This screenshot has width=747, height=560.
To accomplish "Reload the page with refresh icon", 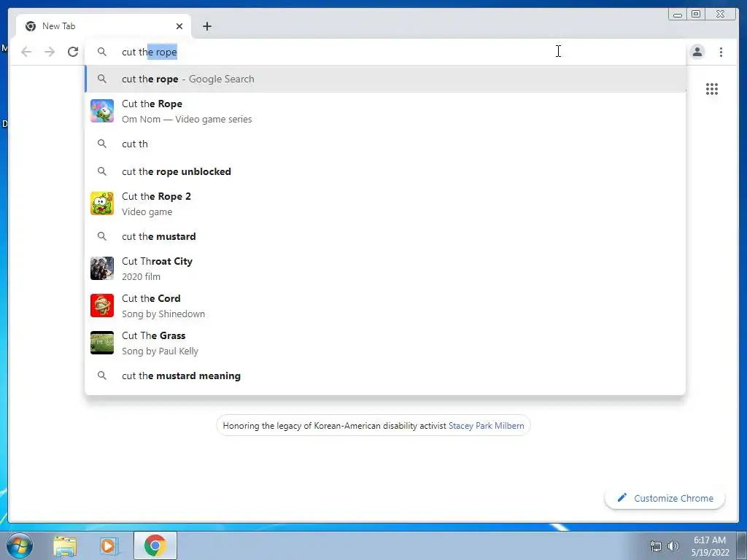I will [73, 52].
